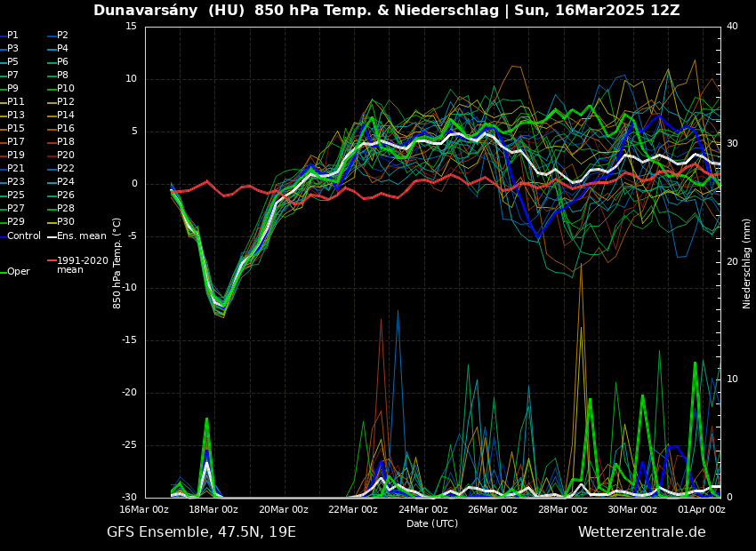
Task: Click the 40 tick on precipitation axis
Action: coord(732,26)
